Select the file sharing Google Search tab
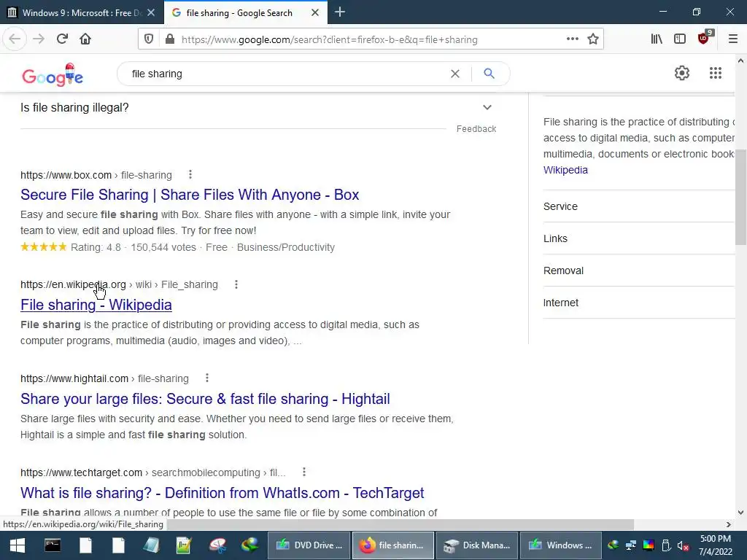 [x=239, y=13]
